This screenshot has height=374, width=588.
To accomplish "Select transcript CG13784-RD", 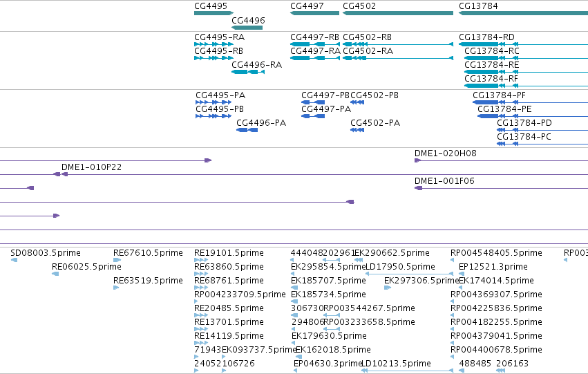I will tap(486, 37).
